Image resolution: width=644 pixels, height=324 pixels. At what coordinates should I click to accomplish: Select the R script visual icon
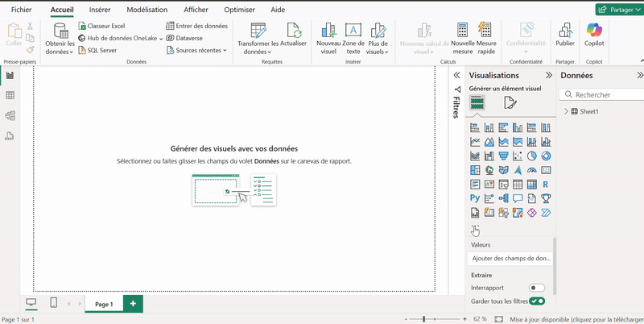546,184
